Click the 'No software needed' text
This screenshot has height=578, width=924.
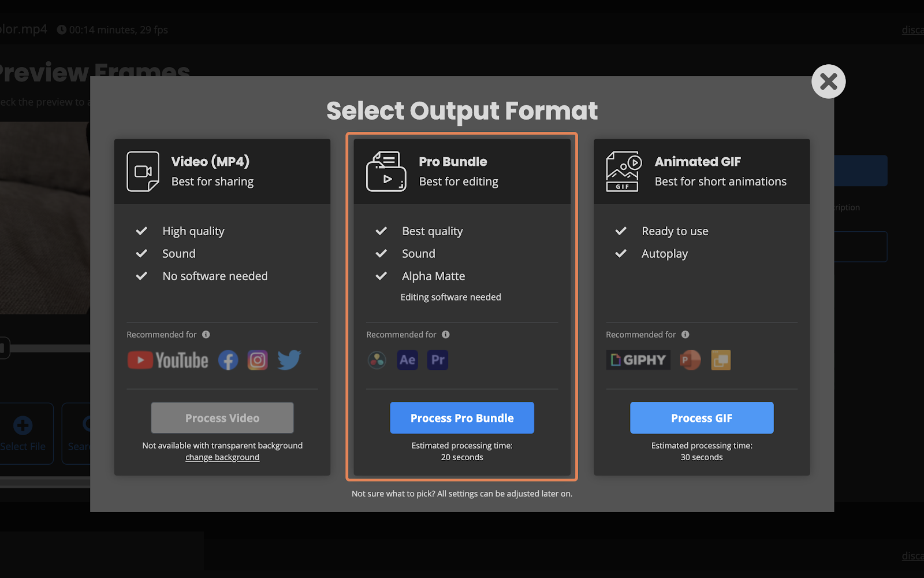(215, 276)
